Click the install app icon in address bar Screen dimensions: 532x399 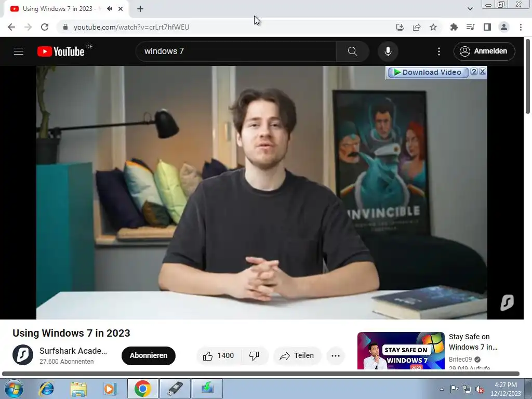[x=400, y=27]
